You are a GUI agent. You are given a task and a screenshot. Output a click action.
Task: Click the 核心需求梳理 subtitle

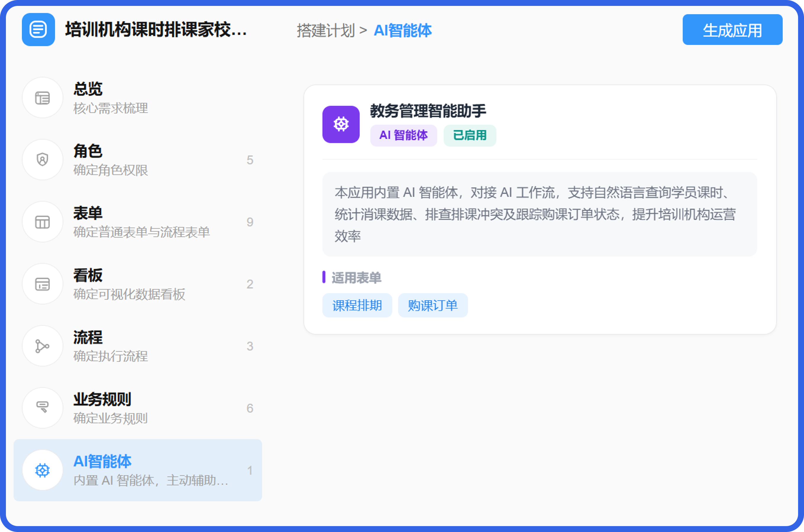click(111, 108)
